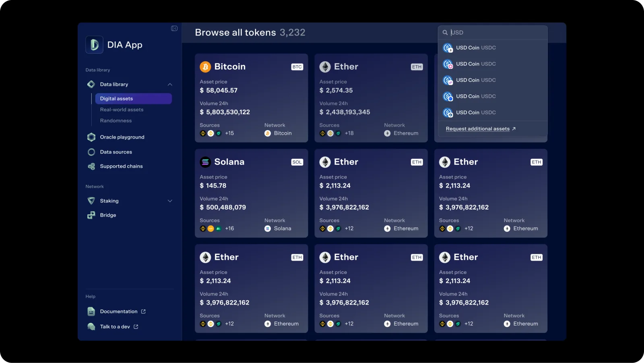Viewport: 644px width, 363px height.
Task: Click the Bridge icon in sidebar
Action: coord(91,215)
